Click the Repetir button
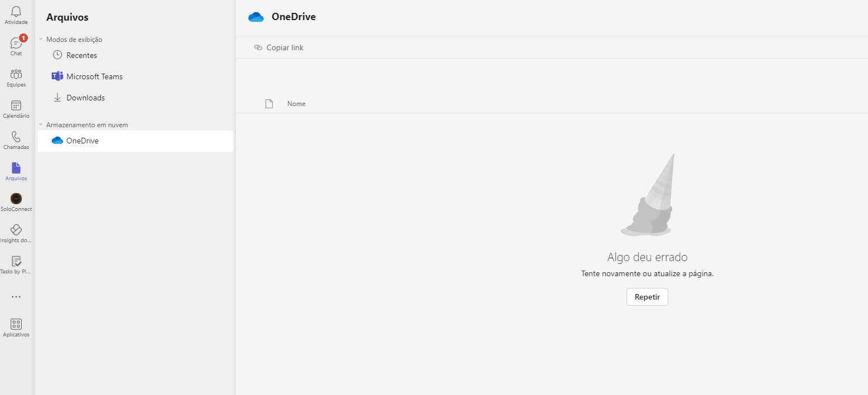This screenshot has width=868, height=395. 647,297
